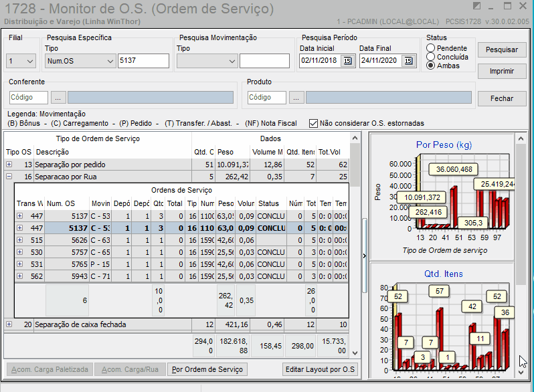Click Editar Layout por O.S button
The height and width of the screenshot is (392, 534).
pyautogui.click(x=320, y=369)
